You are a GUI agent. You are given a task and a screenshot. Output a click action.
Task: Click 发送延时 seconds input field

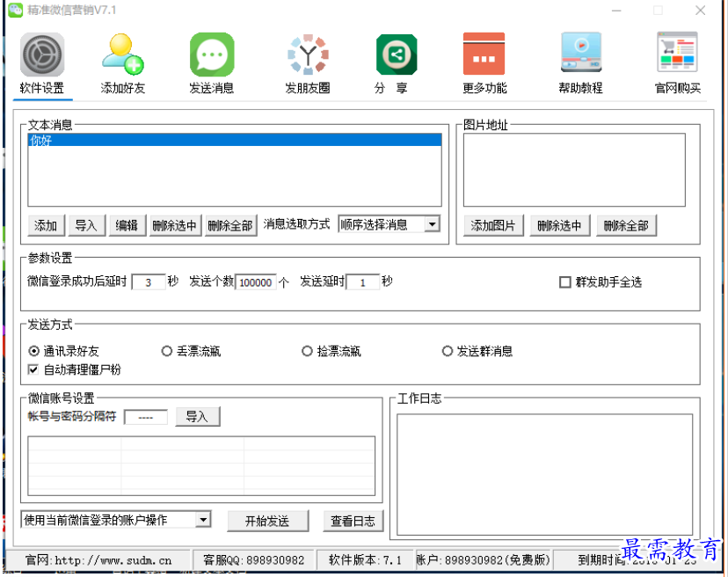click(x=362, y=282)
